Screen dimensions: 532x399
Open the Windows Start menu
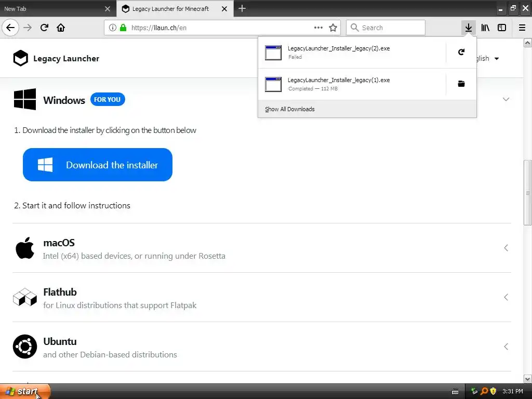point(25,392)
